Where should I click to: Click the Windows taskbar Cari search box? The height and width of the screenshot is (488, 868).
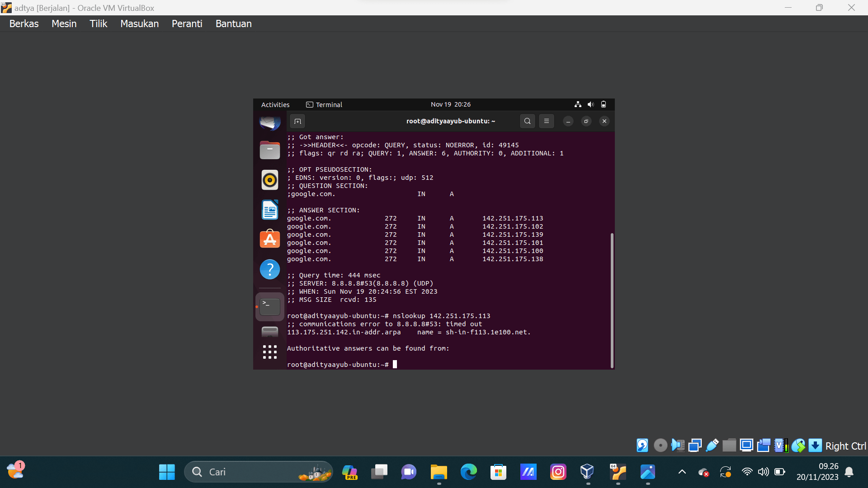(259, 472)
